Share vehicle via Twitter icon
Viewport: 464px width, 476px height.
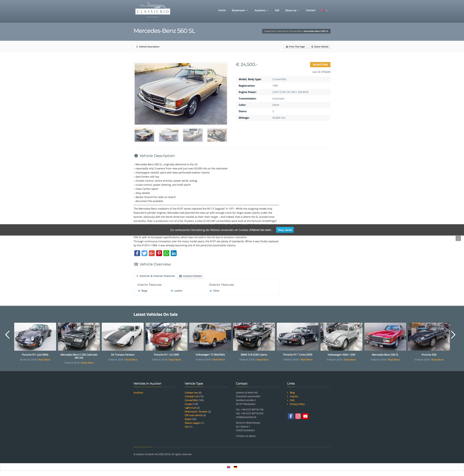click(x=144, y=253)
